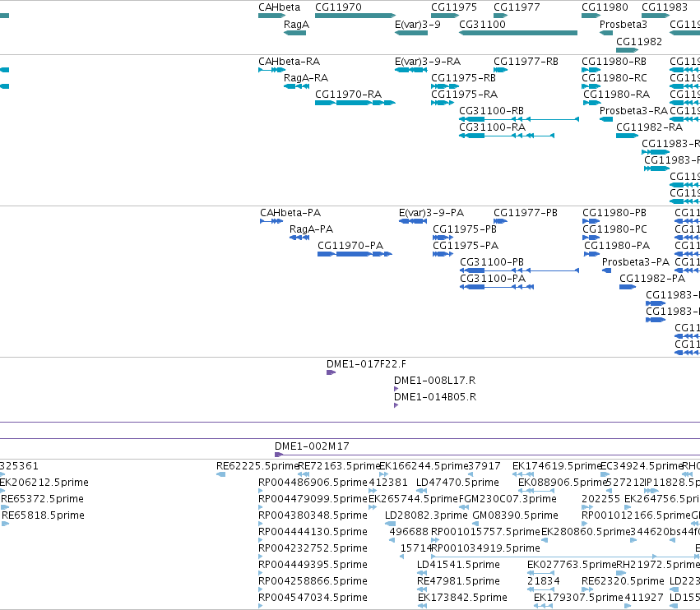Viewport: 700px width, 610px height.
Task: Click the RagA-PA protein feature
Action: pyautogui.click(x=299, y=238)
